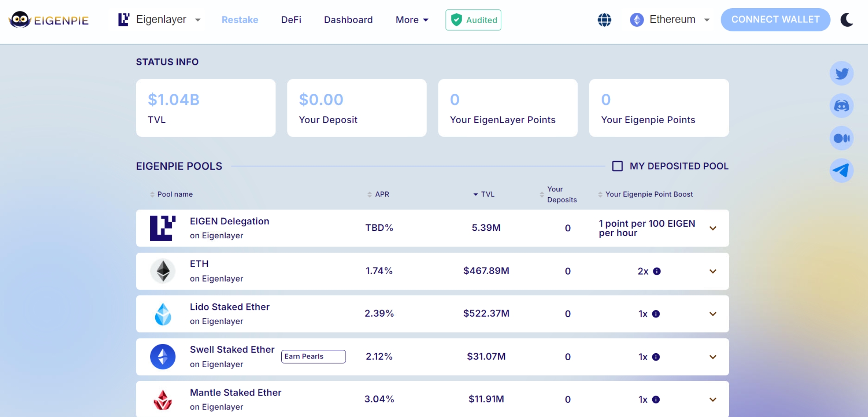Click the EIGEN Delegation pool logo
The height and width of the screenshot is (417, 868).
coord(163,228)
